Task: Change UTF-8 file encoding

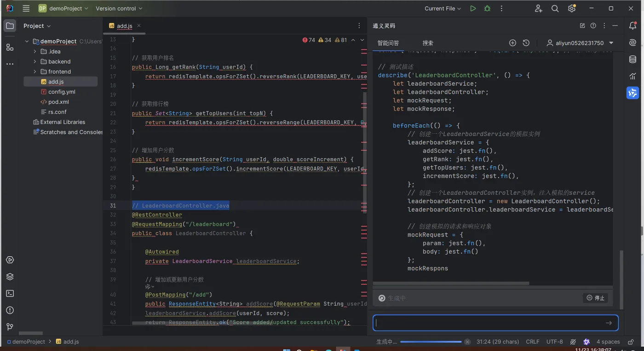Action: (554, 342)
